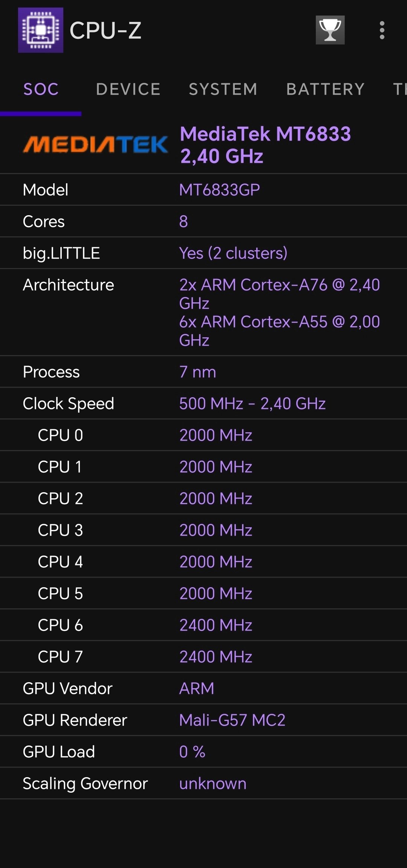Viewport: 407px width, 868px height.
Task: Switch to the DEVICE tab
Action: [x=128, y=89]
